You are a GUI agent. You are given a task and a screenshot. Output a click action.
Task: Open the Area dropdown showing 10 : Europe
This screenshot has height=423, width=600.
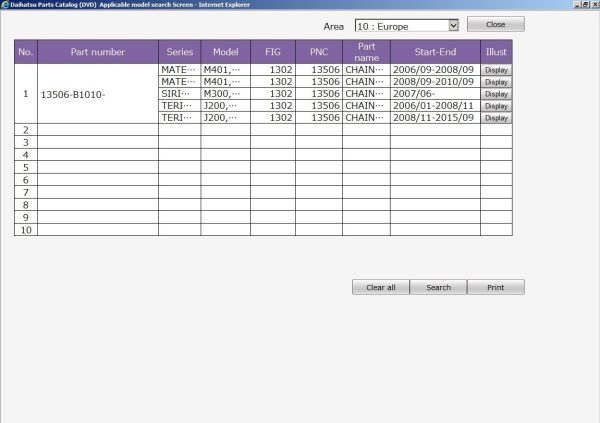pyautogui.click(x=407, y=26)
